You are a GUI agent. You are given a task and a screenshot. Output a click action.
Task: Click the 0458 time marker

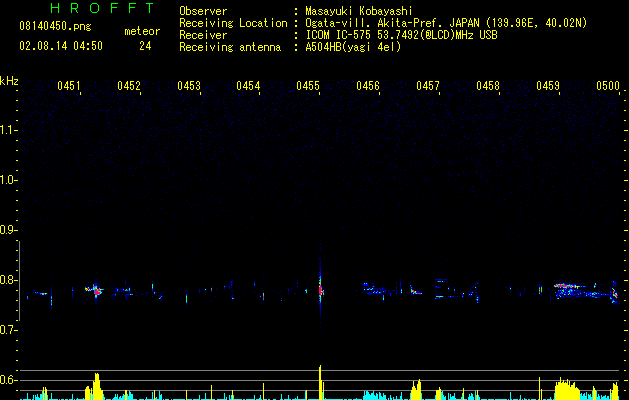488,86
